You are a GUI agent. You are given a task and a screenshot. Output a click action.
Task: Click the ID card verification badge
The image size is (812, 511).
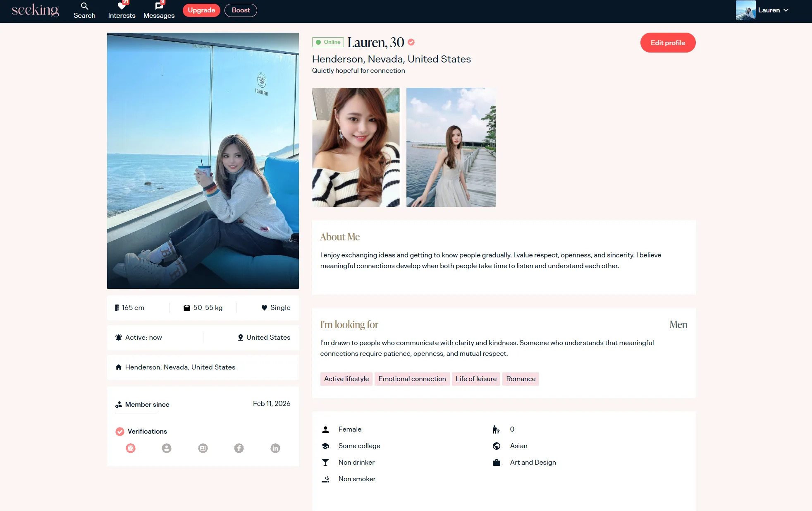203,448
